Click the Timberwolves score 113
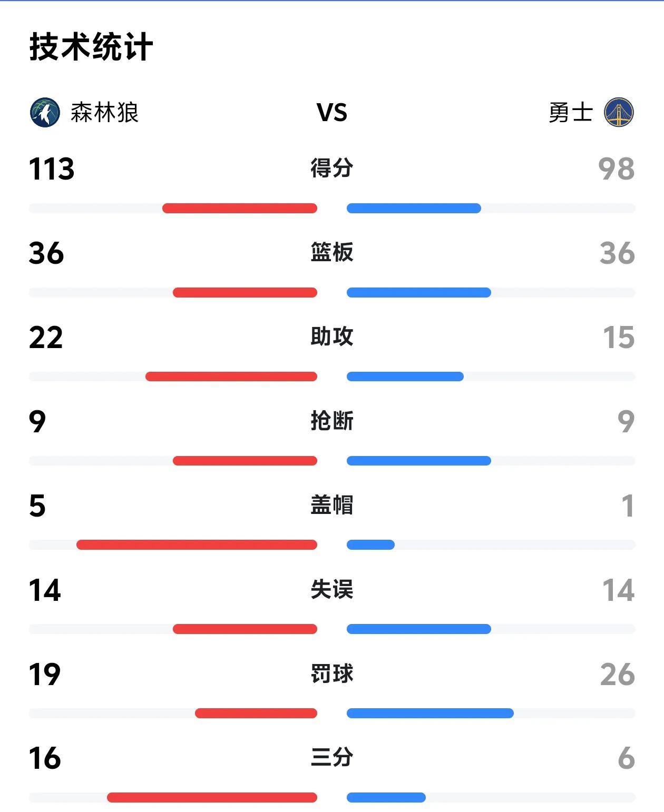Screen dimensions: 664x812 click(52, 169)
